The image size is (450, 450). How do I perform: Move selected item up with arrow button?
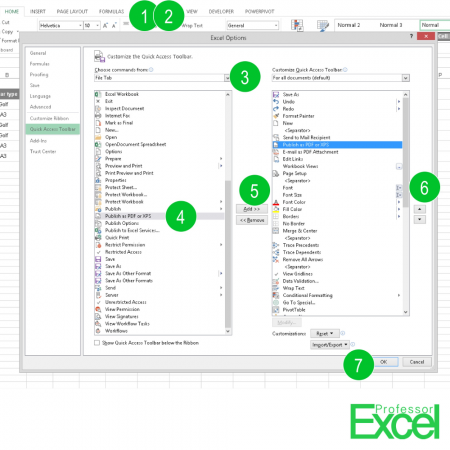[420, 209]
